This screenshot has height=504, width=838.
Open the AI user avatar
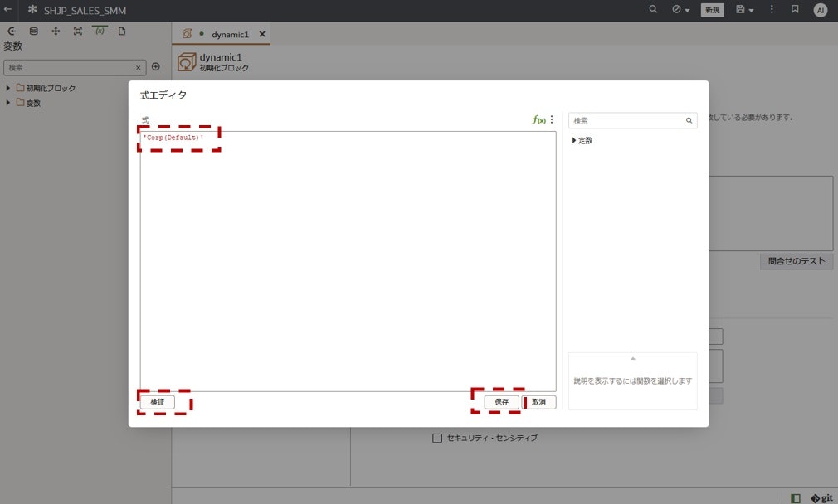(x=820, y=10)
